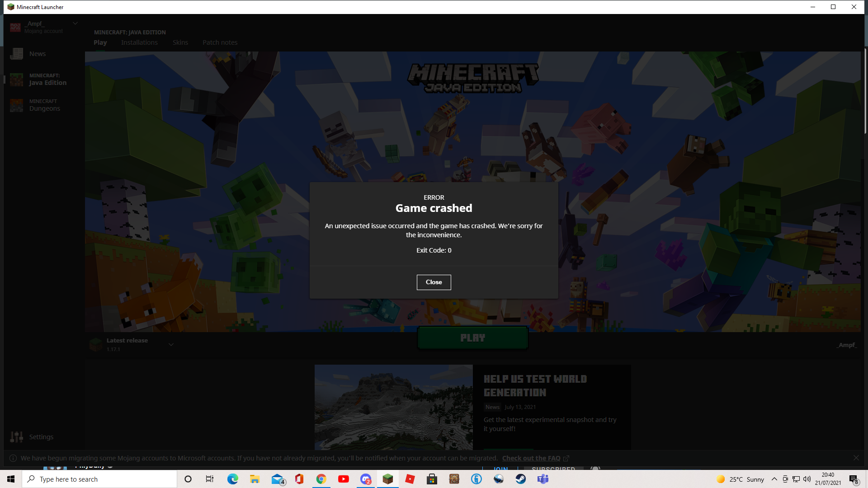
Task: Expand the Latest release version selector
Action: 171,344
